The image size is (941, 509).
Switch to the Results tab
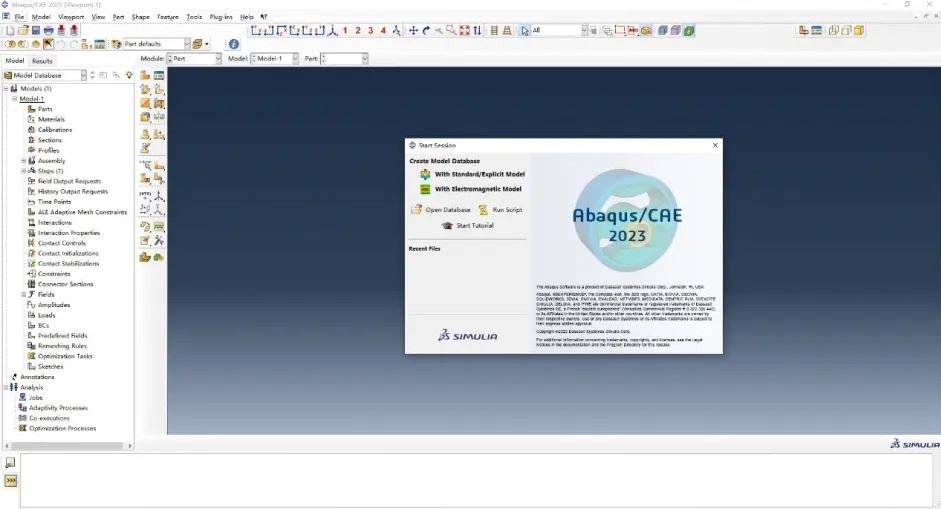(x=41, y=61)
